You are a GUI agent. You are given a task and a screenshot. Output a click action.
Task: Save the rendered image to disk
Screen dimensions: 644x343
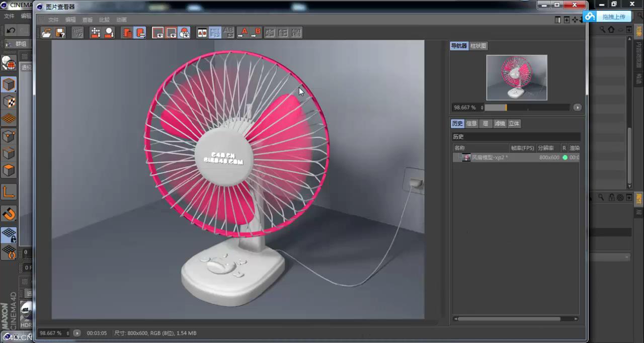60,33
